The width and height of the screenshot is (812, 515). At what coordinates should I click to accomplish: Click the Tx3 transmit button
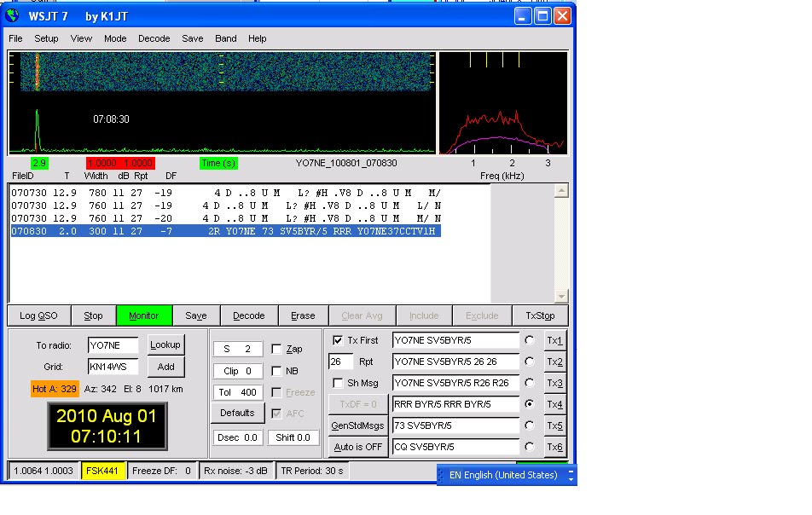pyautogui.click(x=554, y=383)
